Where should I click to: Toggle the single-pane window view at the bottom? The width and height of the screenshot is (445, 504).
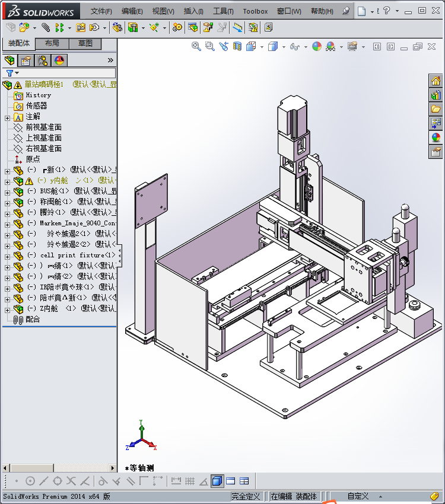click(231, 481)
